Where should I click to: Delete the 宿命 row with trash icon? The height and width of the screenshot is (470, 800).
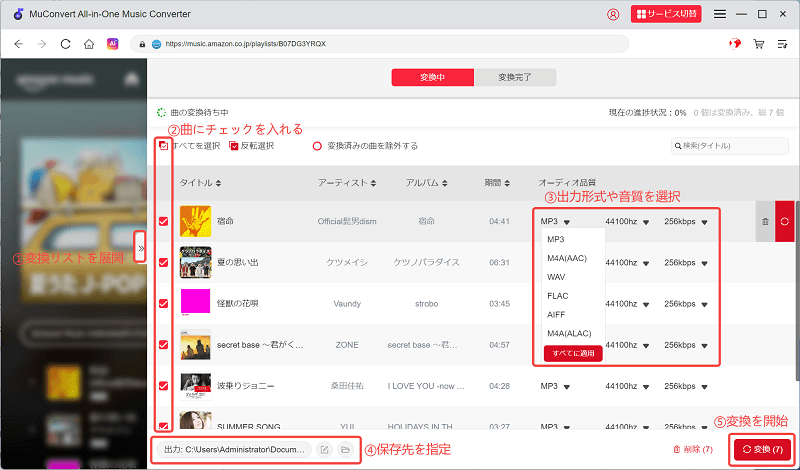point(765,221)
